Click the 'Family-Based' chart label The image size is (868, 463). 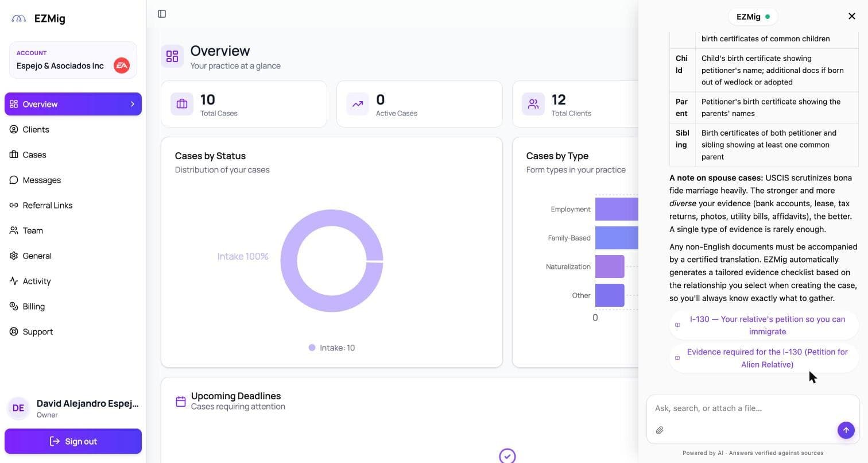[569, 238]
